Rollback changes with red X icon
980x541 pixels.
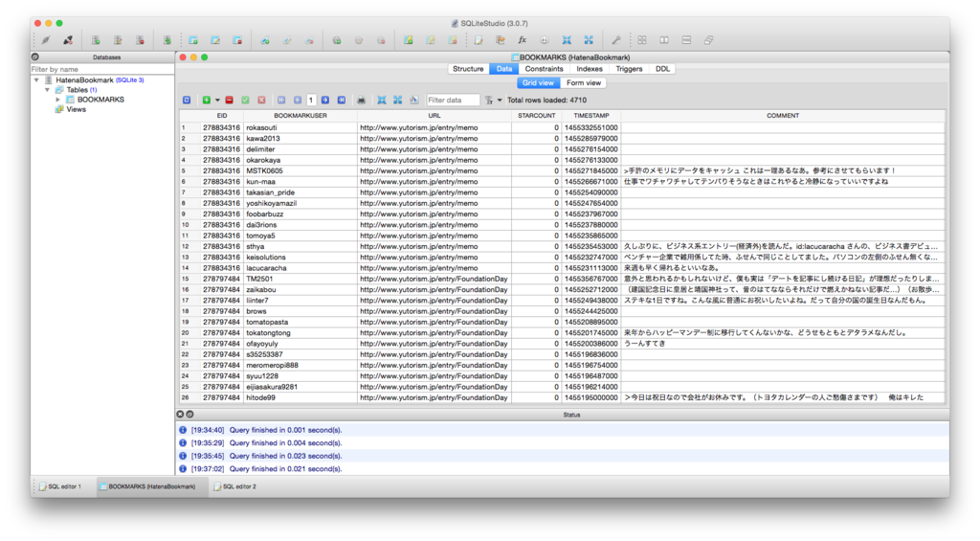(262, 101)
